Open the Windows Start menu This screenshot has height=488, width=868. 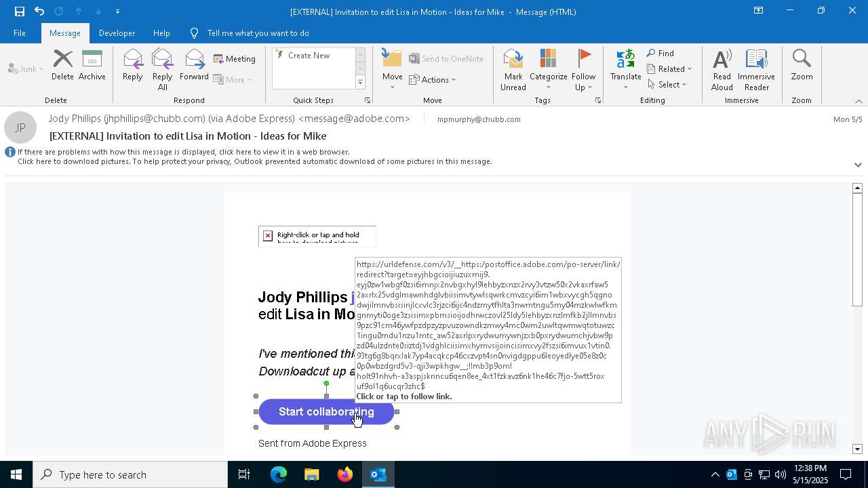(16, 474)
